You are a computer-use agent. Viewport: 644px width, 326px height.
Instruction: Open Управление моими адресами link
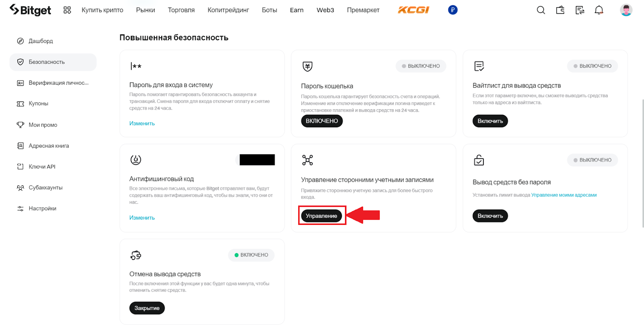[563, 195]
